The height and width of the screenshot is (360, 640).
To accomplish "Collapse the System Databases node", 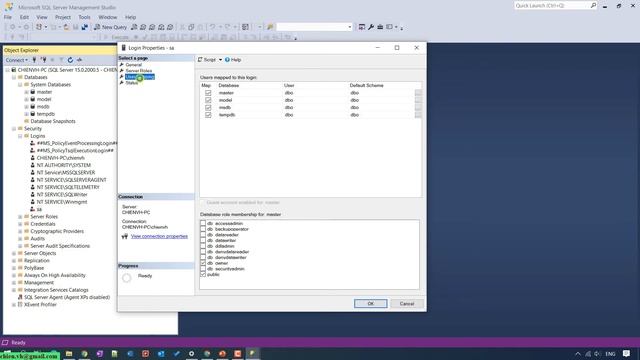I will [20, 84].
